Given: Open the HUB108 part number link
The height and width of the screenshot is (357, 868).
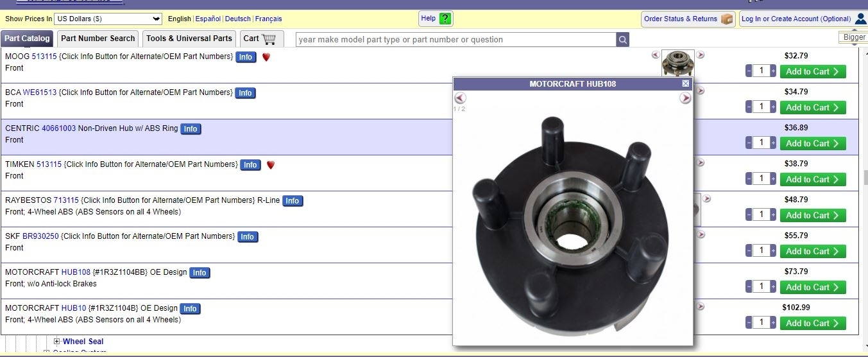Looking at the screenshot, I should click(x=76, y=272).
